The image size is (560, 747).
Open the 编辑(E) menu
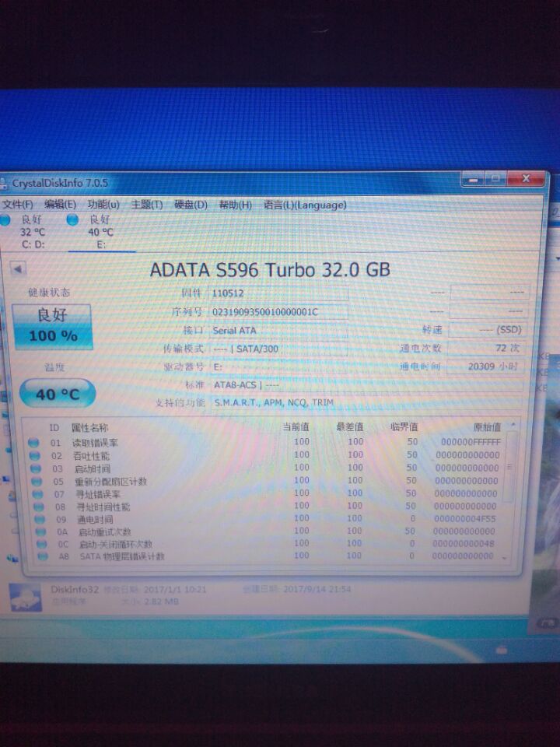60,205
